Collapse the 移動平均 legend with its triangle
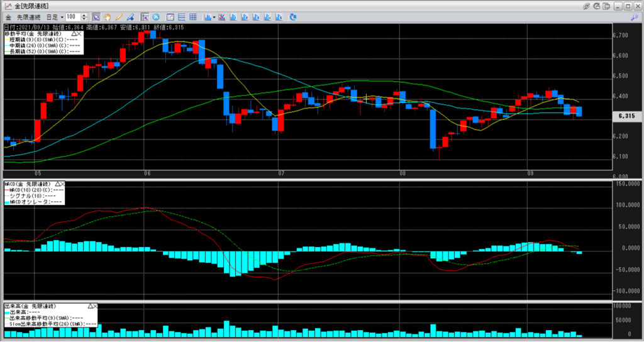This screenshot has width=644, height=342. coord(74,33)
